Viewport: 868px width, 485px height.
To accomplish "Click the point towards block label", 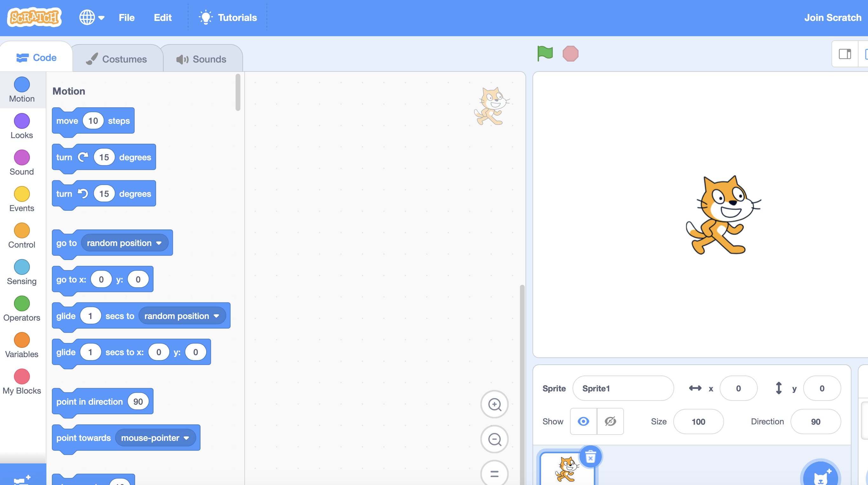I will tap(84, 437).
